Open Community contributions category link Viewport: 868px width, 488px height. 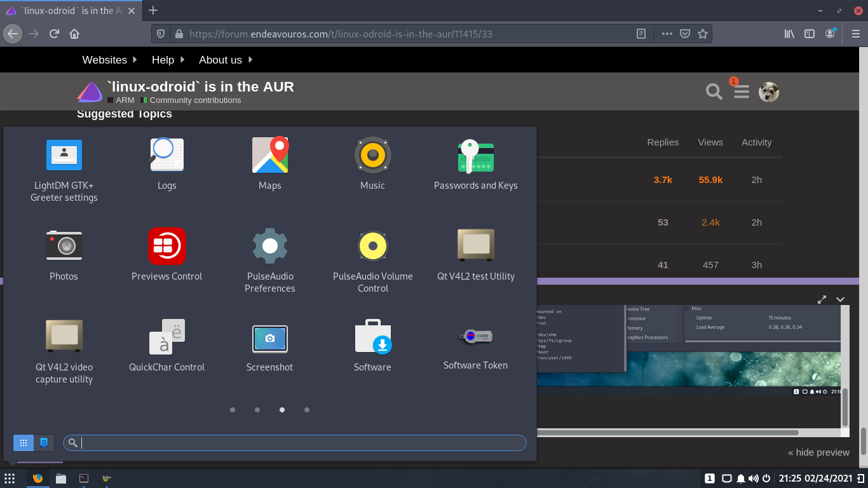tap(191, 100)
